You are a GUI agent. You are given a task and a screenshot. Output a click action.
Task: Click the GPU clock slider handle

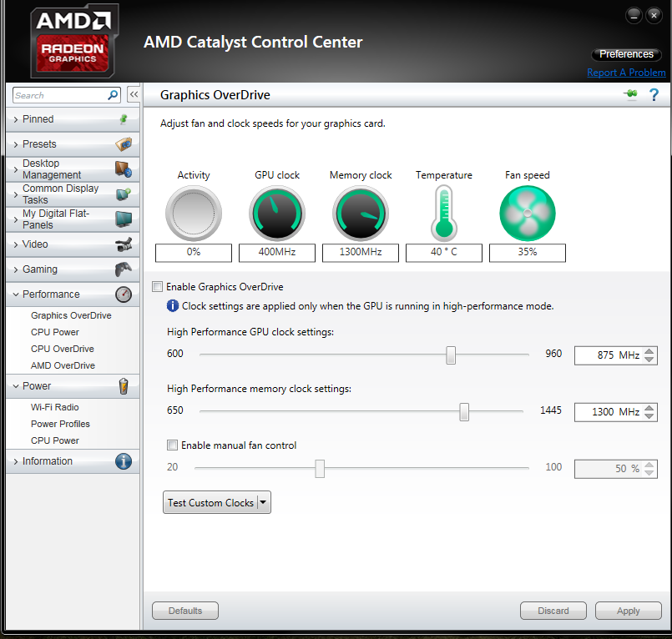click(x=451, y=355)
